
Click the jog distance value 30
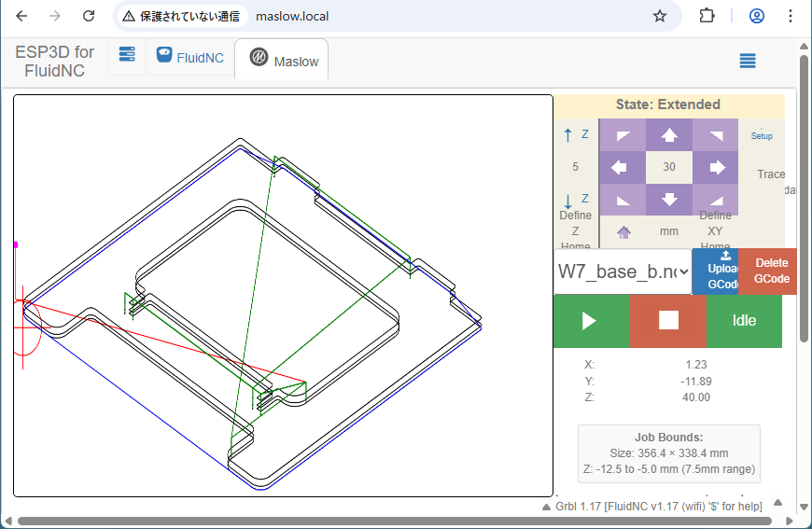669,167
